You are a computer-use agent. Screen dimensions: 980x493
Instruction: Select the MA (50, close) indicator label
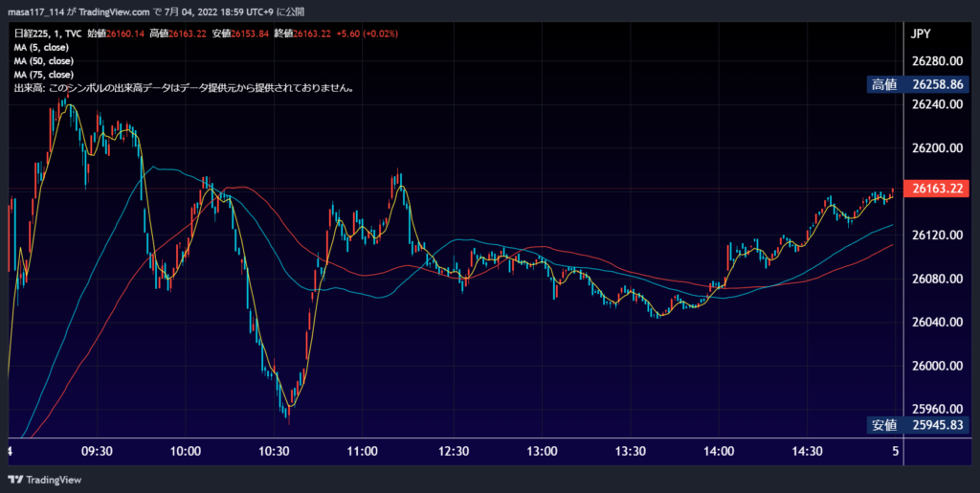[x=44, y=61]
